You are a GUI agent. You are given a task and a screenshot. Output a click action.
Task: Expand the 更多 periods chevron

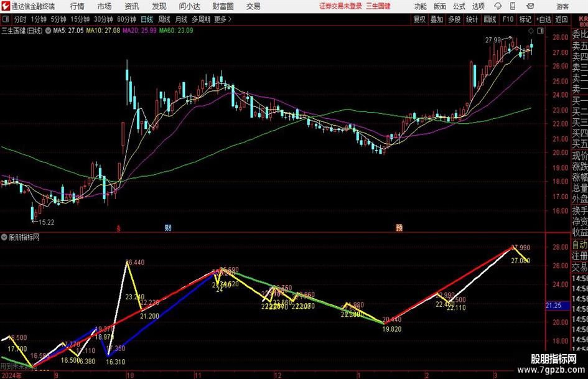pyautogui.click(x=223, y=19)
